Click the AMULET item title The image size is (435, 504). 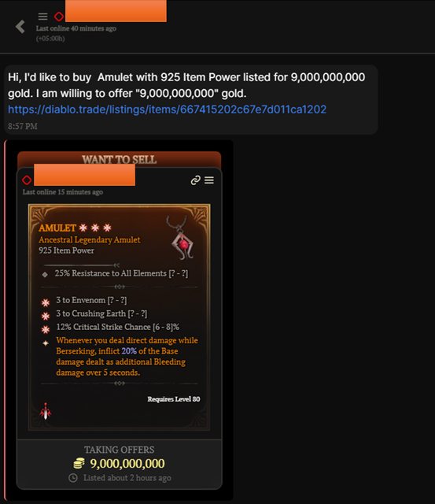(57, 228)
